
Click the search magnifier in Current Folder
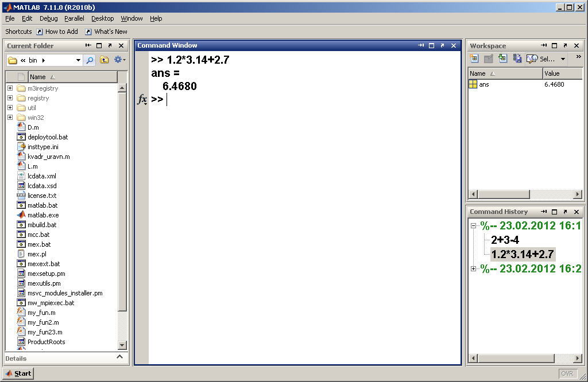90,60
